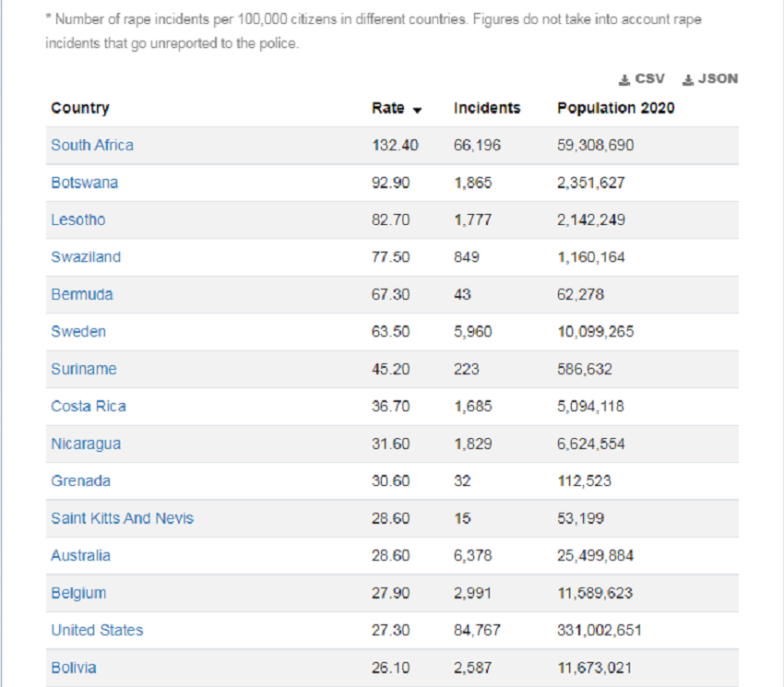Open the South Africa country link

[x=92, y=145]
